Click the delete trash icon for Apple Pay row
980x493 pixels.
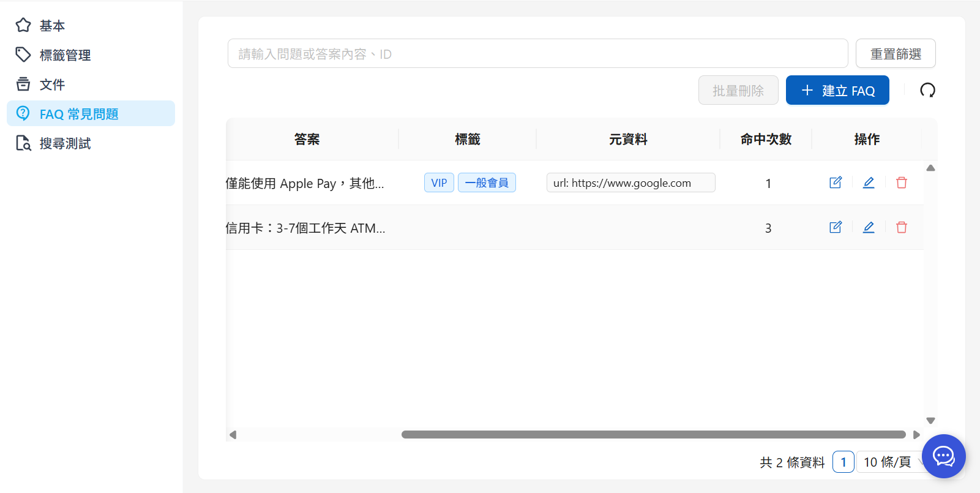pyautogui.click(x=901, y=183)
